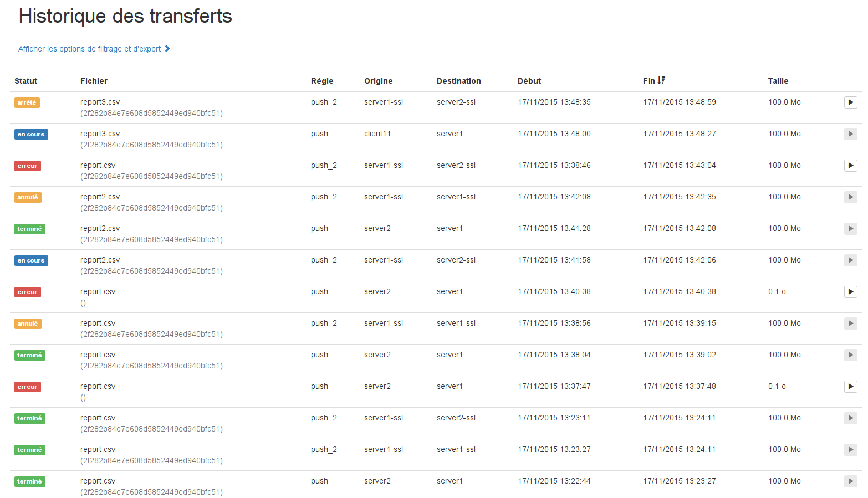Screen dimensions: 868x498
Task: Click the 0.1 o size at 13:40:38
Action: click(777, 291)
